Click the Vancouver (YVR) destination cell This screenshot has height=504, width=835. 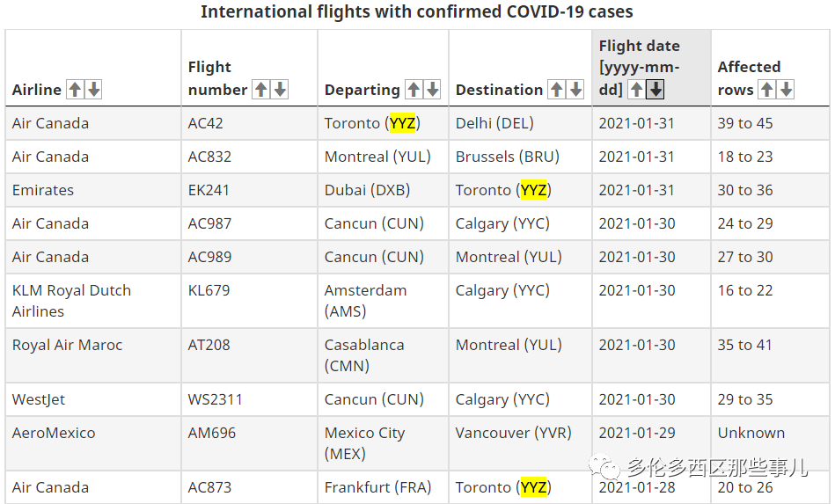pos(520,443)
